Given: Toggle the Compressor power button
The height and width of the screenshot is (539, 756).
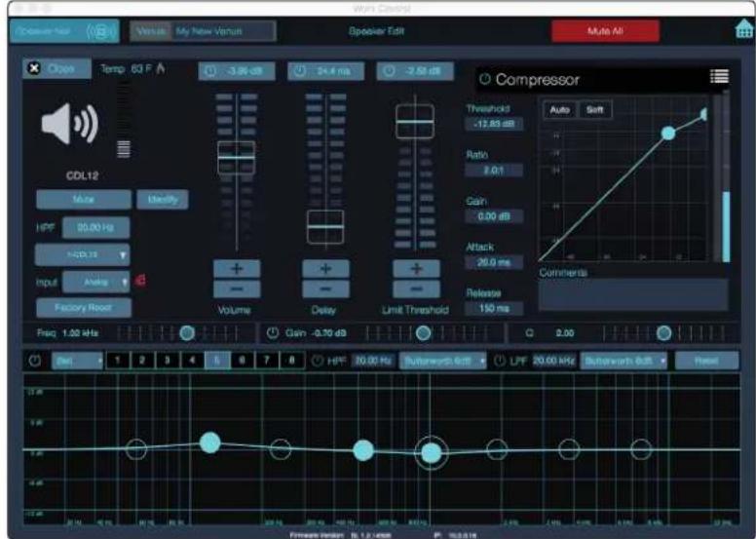Looking at the screenshot, I should pyautogui.click(x=485, y=79).
